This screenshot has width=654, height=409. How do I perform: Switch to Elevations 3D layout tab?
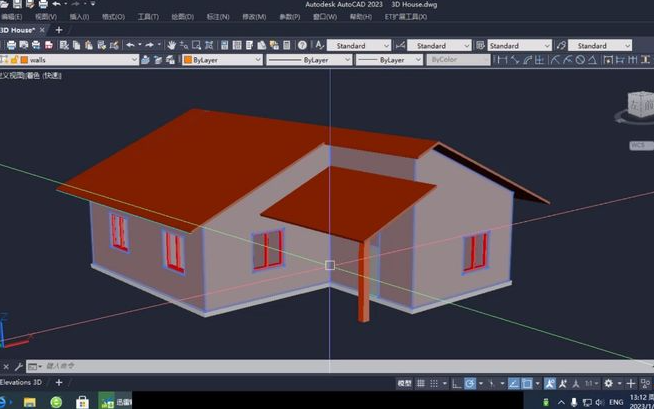tap(21, 382)
